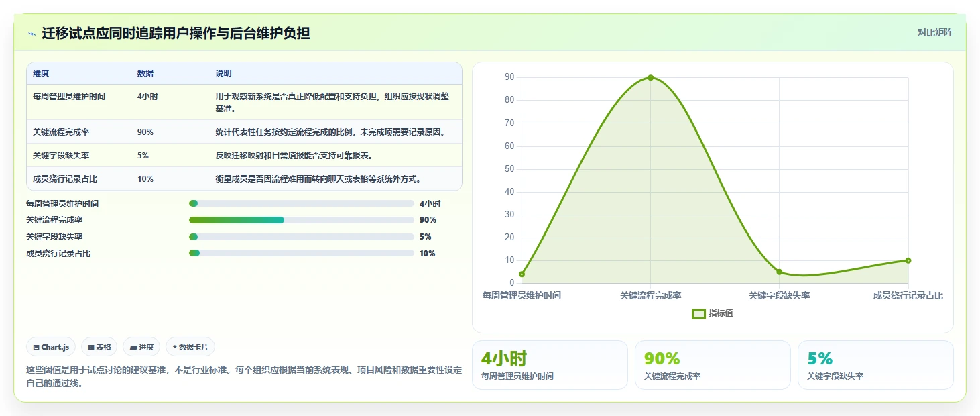Click the description starting 衡量成员是否
This screenshot has width=980, height=416.
coord(318,179)
